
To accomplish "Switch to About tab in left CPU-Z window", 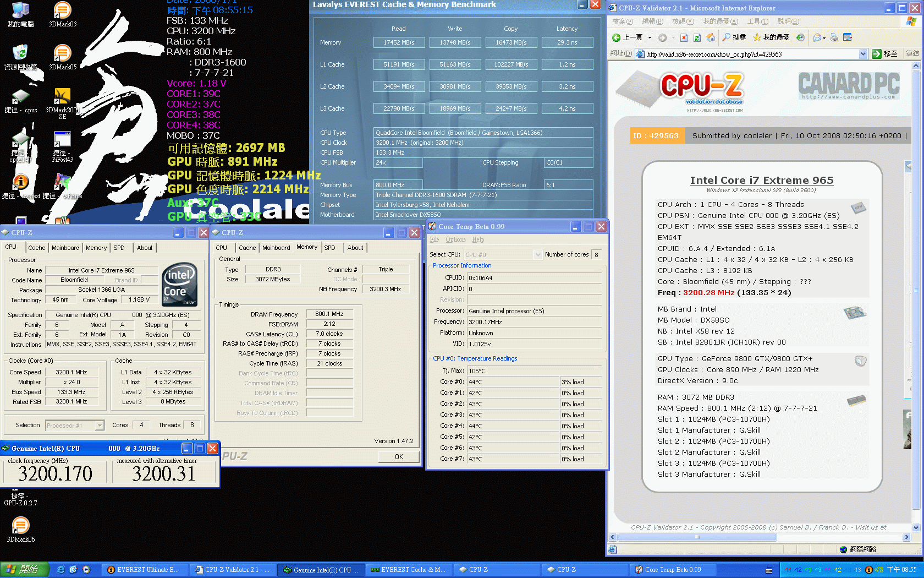I will coord(145,248).
